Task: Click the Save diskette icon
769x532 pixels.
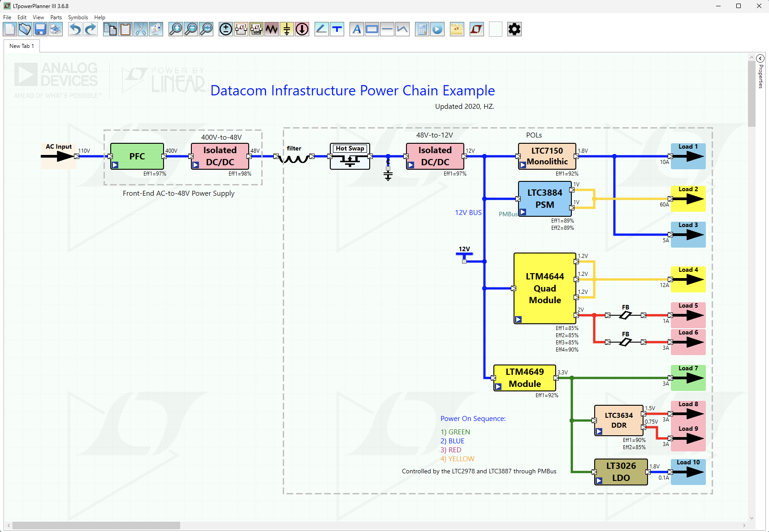Action: [x=40, y=30]
